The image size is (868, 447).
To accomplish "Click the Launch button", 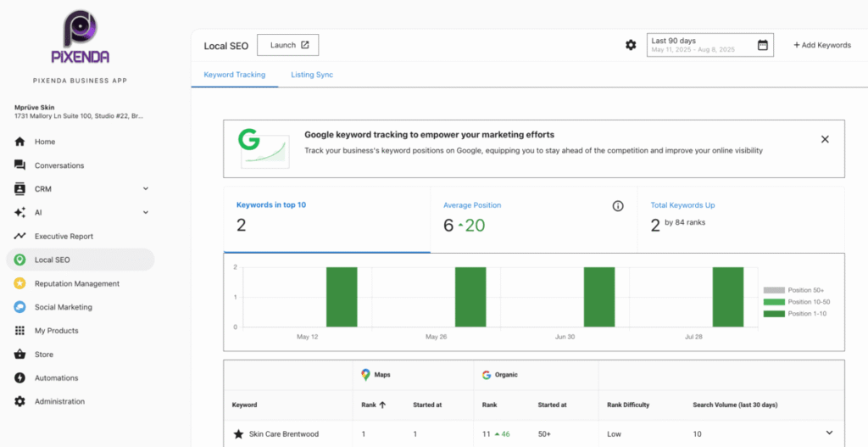I will click(x=288, y=45).
